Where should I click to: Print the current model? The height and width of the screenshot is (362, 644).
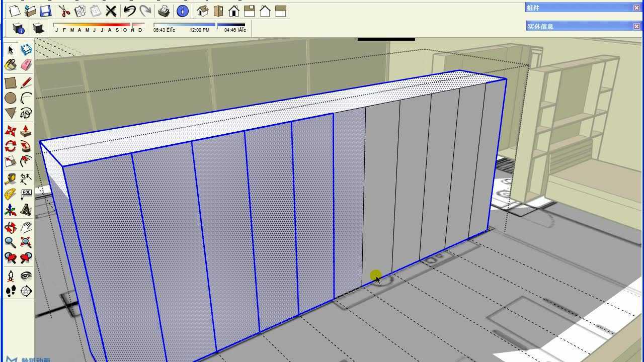tap(163, 11)
